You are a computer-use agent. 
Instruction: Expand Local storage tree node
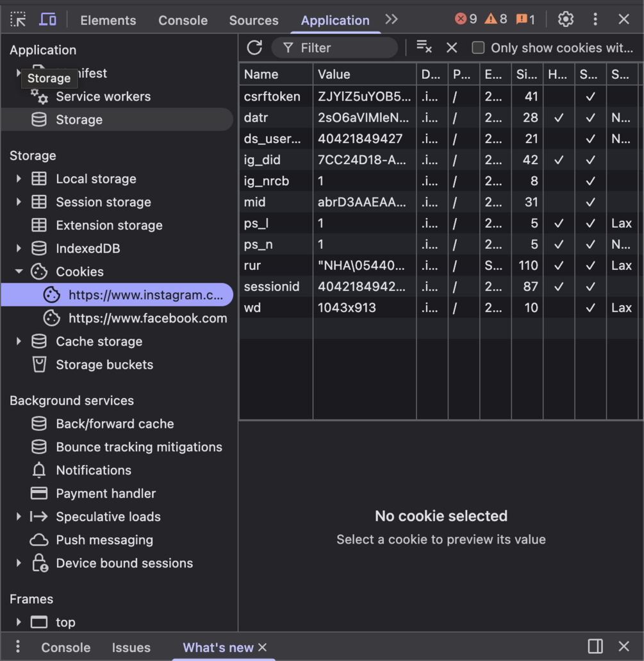(18, 179)
